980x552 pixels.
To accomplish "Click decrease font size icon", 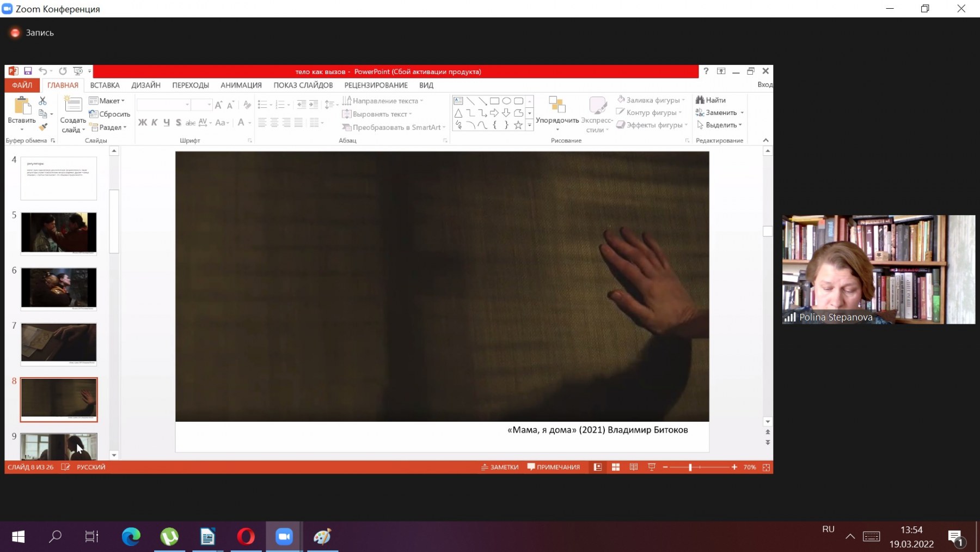I will [x=230, y=105].
